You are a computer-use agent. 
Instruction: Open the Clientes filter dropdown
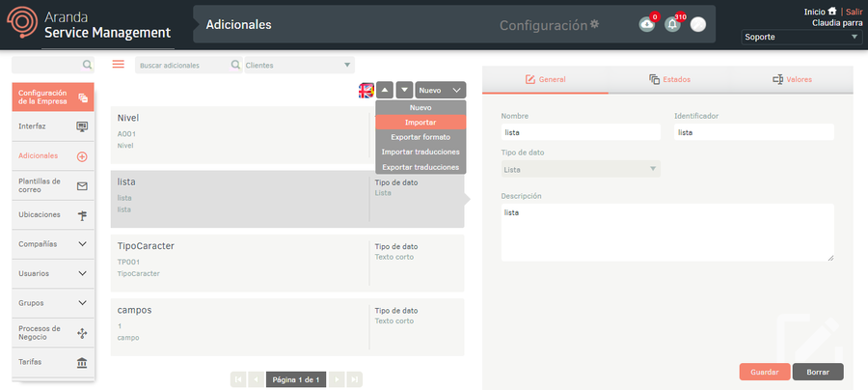point(298,66)
